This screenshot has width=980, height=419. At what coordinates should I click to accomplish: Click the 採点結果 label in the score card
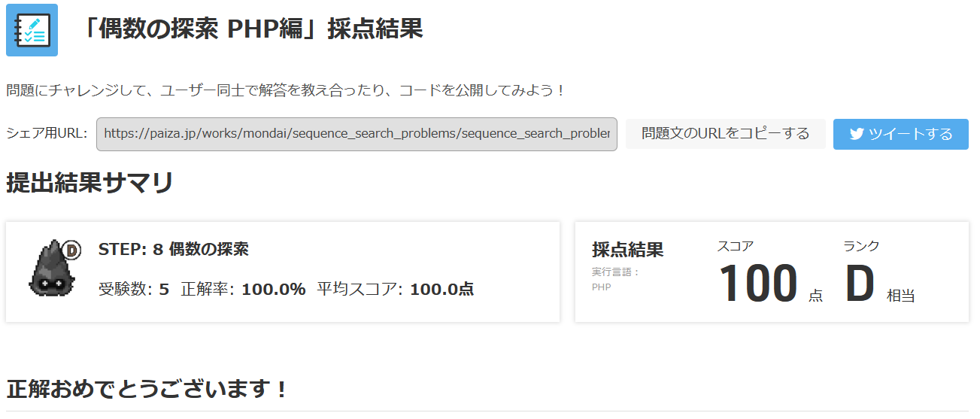pyautogui.click(x=627, y=250)
